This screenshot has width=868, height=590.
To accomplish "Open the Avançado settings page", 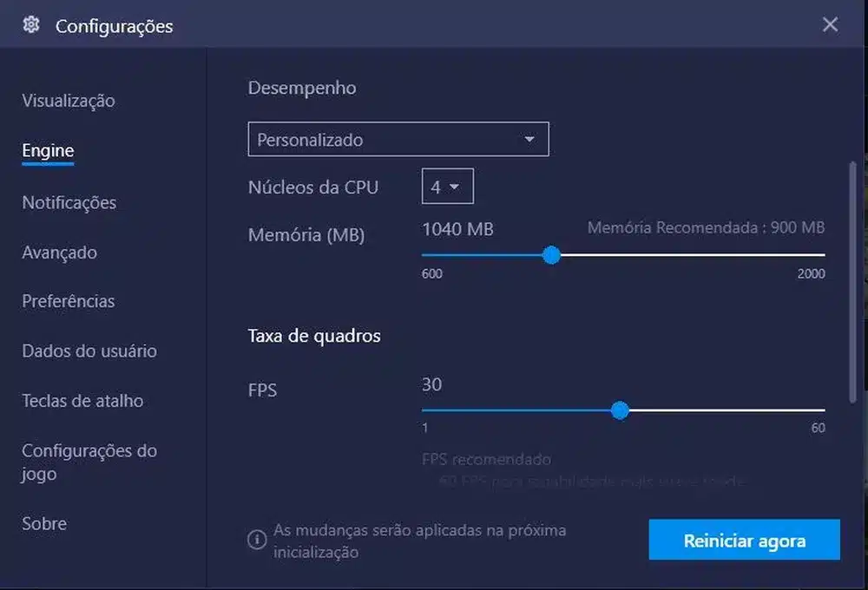I will click(x=58, y=252).
